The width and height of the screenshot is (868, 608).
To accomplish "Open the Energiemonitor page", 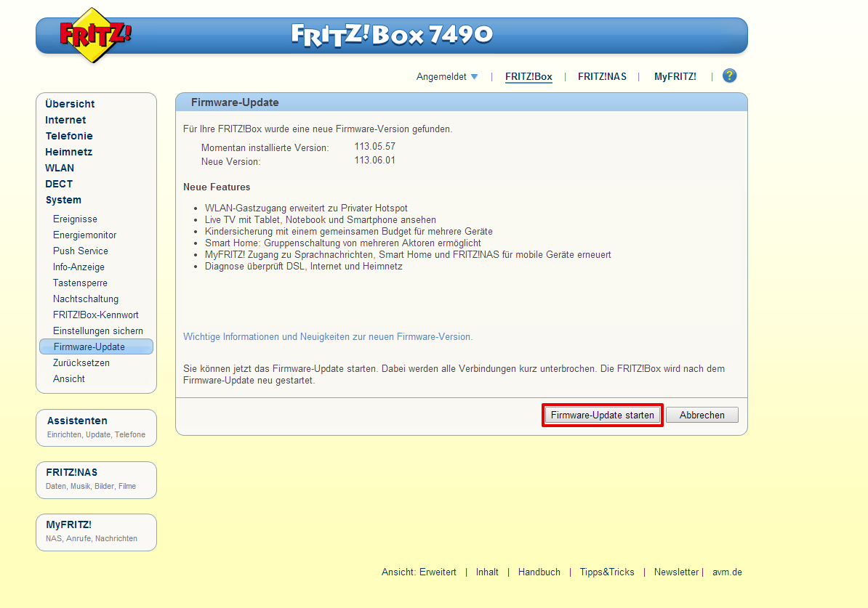I will (84, 235).
